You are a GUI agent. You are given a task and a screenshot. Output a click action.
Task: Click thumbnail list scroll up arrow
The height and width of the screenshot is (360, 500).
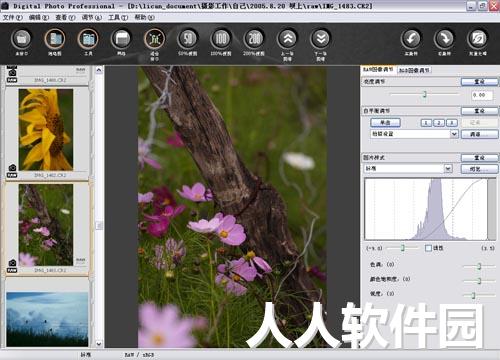coord(99,70)
